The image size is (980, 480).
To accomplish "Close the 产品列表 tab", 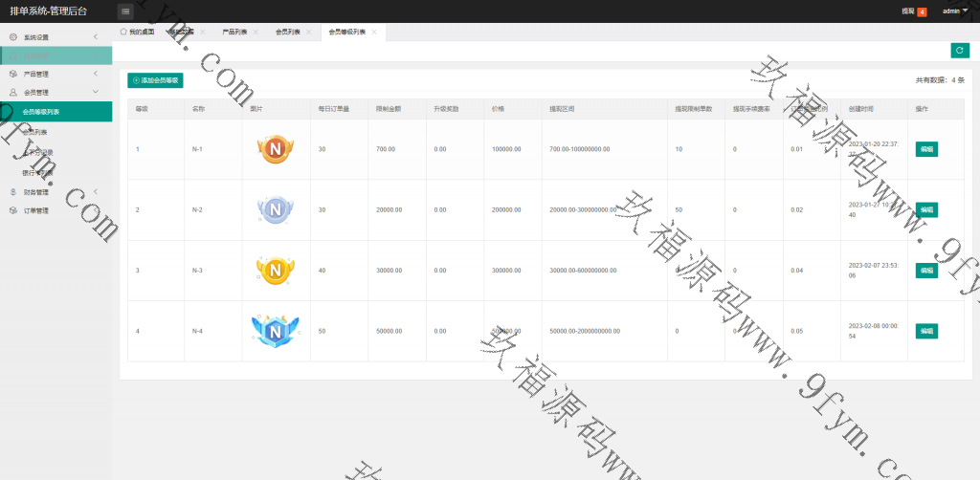I will pyautogui.click(x=256, y=32).
